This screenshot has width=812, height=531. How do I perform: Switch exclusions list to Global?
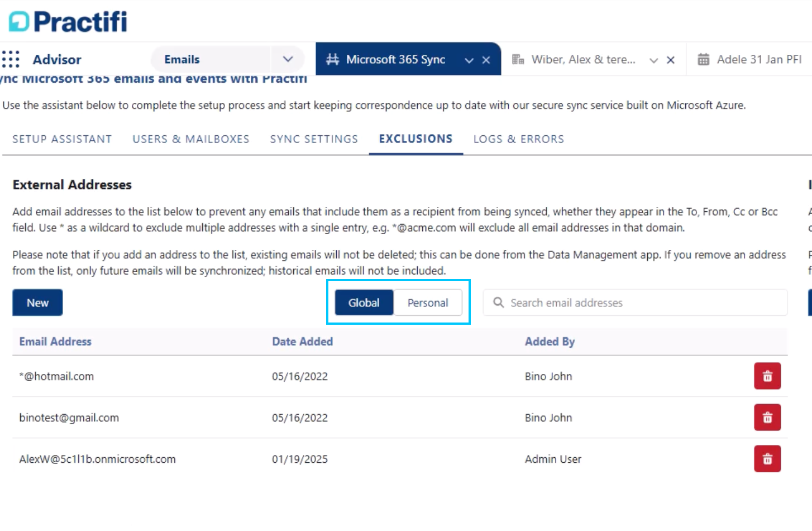(x=364, y=302)
